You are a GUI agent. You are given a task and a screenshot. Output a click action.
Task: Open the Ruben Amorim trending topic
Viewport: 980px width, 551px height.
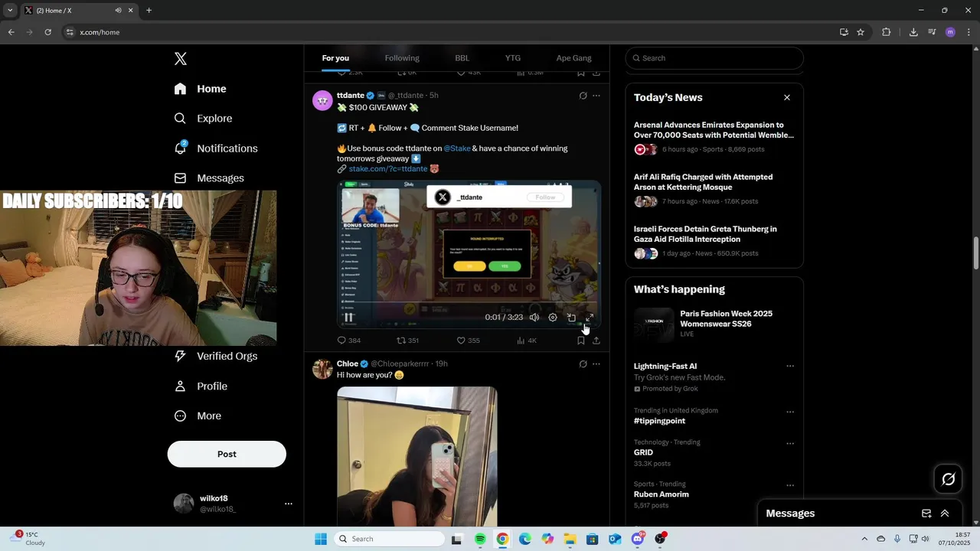click(661, 494)
